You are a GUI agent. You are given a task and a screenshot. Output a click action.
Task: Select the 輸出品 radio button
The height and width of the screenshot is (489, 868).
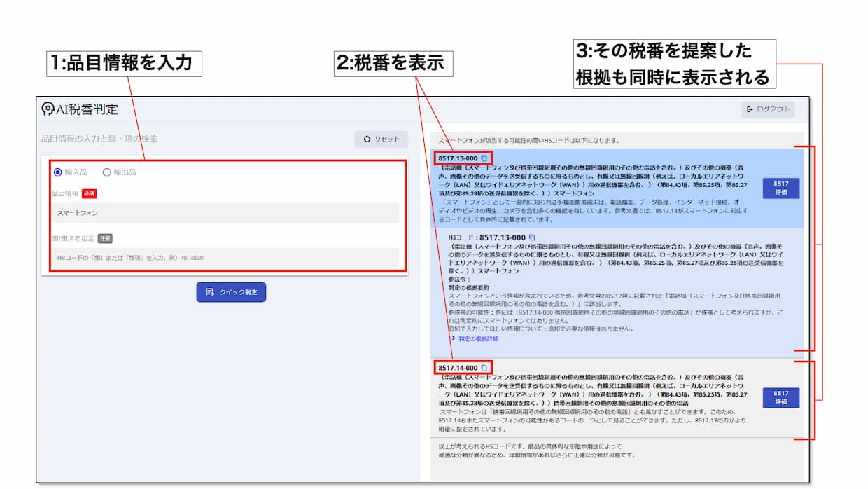pyautogui.click(x=106, y=172)
